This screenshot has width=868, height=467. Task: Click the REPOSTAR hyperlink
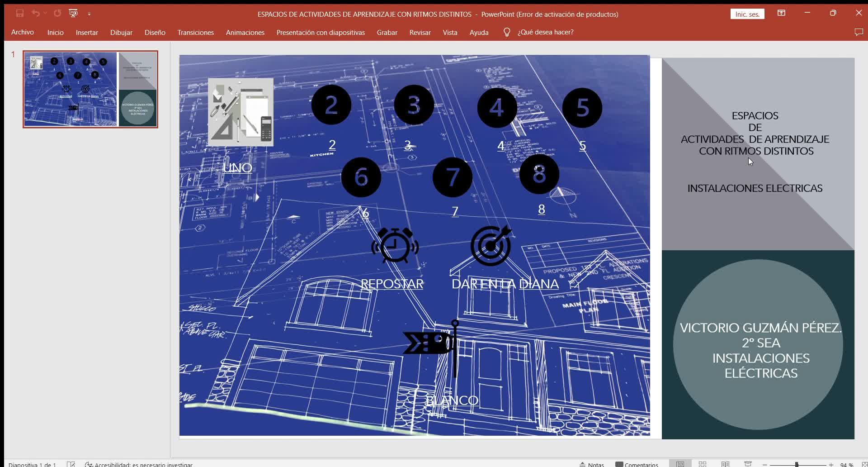392,284
